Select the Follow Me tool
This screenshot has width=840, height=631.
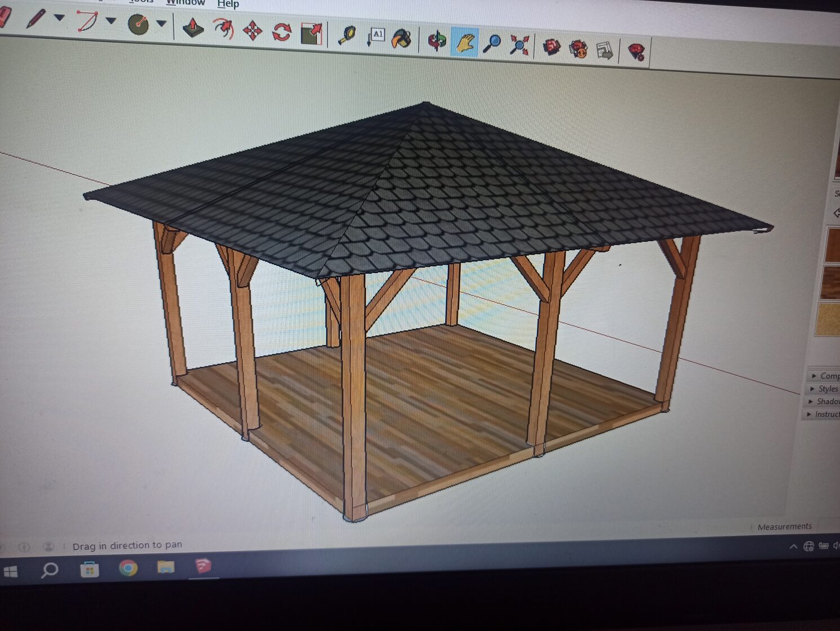tap(224, 28)
